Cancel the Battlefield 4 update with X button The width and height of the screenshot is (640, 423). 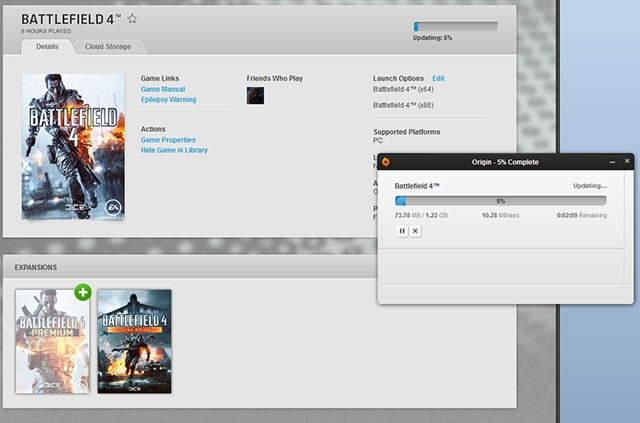point(415,231)
